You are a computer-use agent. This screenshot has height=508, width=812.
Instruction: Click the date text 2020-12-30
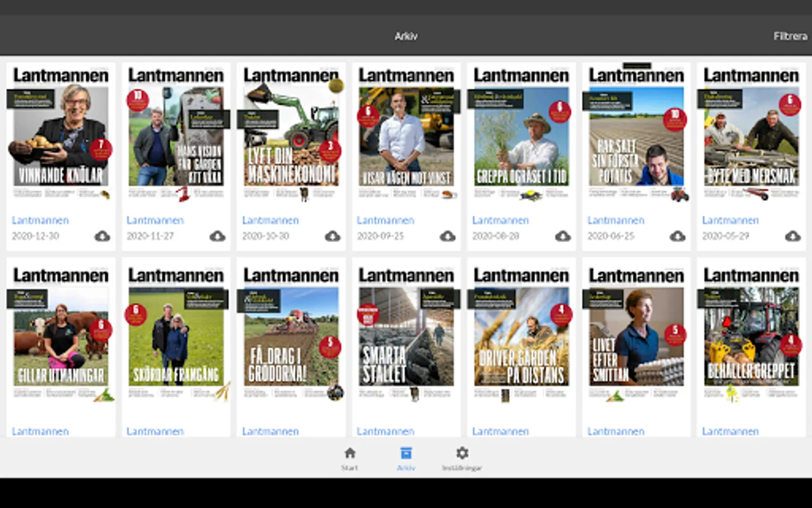pyautogui.click(x=35, y=236)
